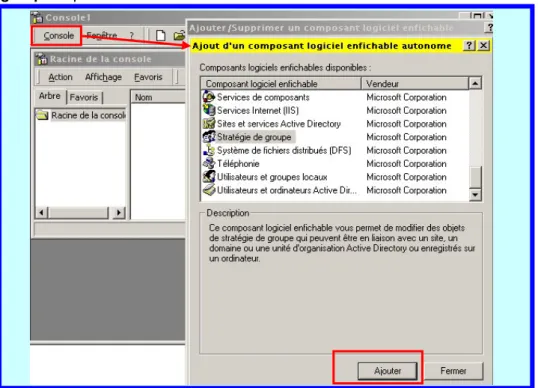Select the Services de composants row text
Viewport: 538px width, 388px height.
point(263,97)
